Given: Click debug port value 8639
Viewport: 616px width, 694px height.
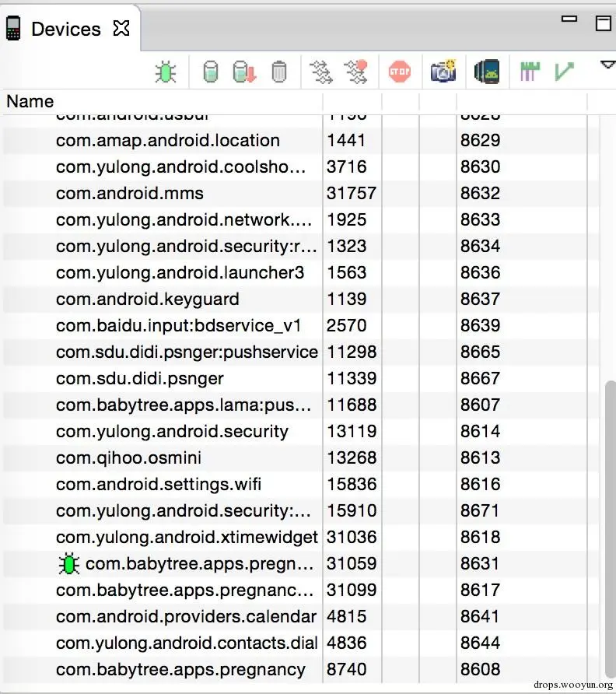Looking at the screenshot, I should coord(480,326).
